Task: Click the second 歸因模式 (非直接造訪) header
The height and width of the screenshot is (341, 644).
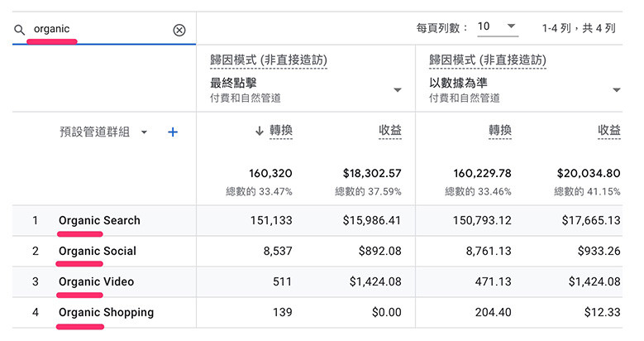Action: pos(488,60)
